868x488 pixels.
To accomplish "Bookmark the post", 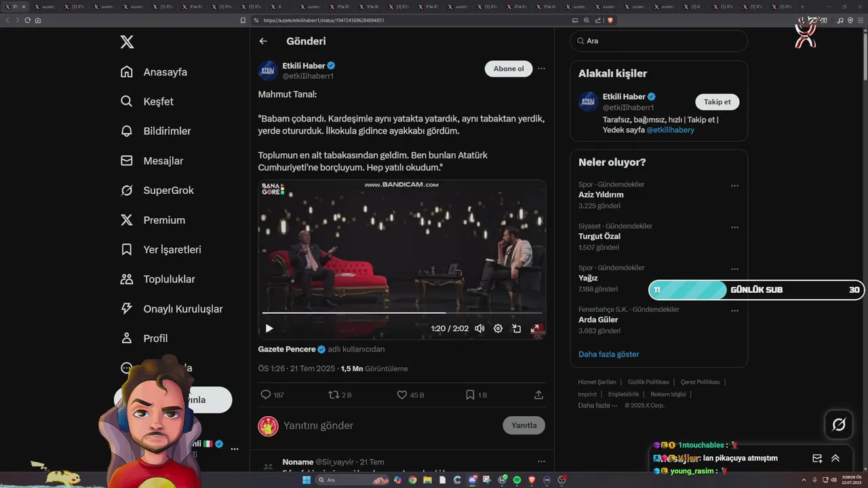I will click(470, 394).
